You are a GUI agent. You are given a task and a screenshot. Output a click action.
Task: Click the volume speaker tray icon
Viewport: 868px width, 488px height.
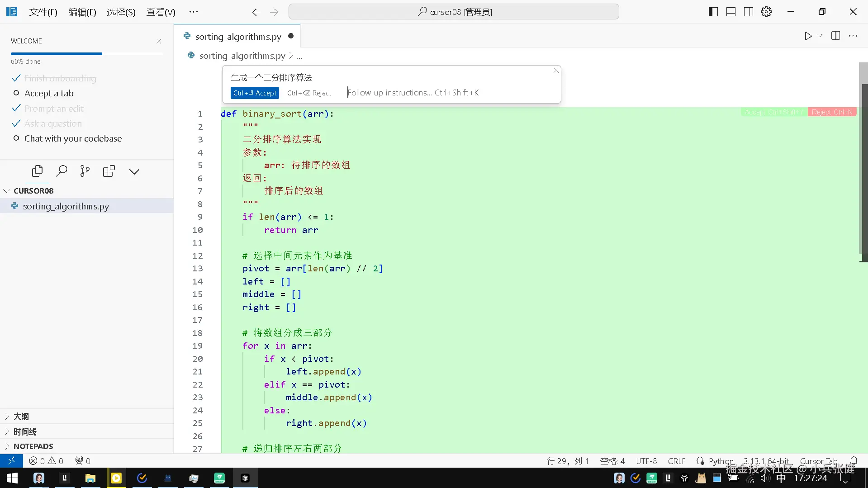coord(765,478)
